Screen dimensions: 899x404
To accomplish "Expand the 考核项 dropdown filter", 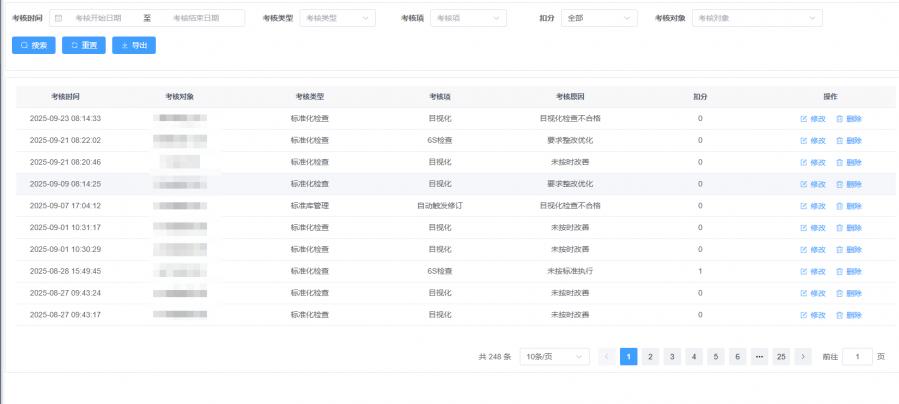I will coord(467,18).
